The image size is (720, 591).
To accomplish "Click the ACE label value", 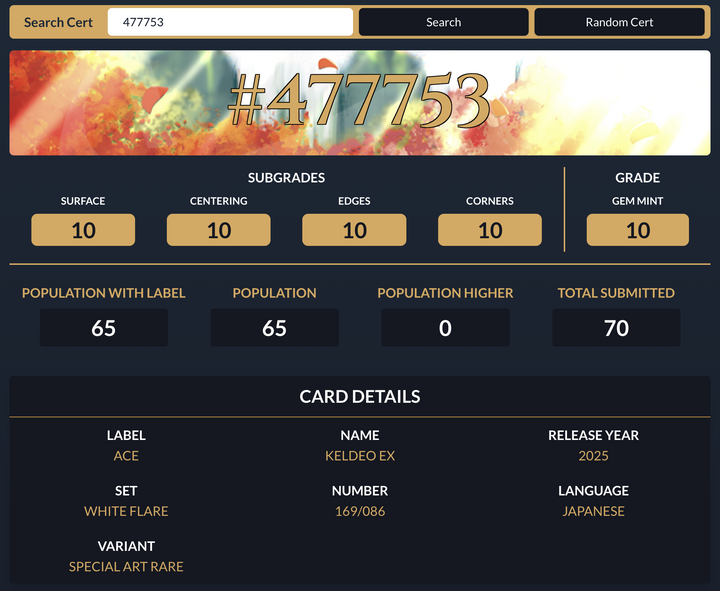I will click(x=126, y=456).
